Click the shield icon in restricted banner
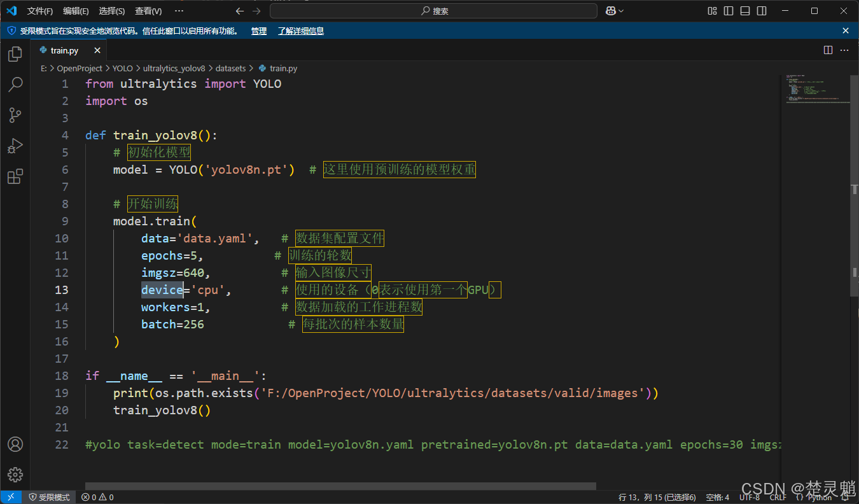859x504 pixels. [x=11, y=31]
